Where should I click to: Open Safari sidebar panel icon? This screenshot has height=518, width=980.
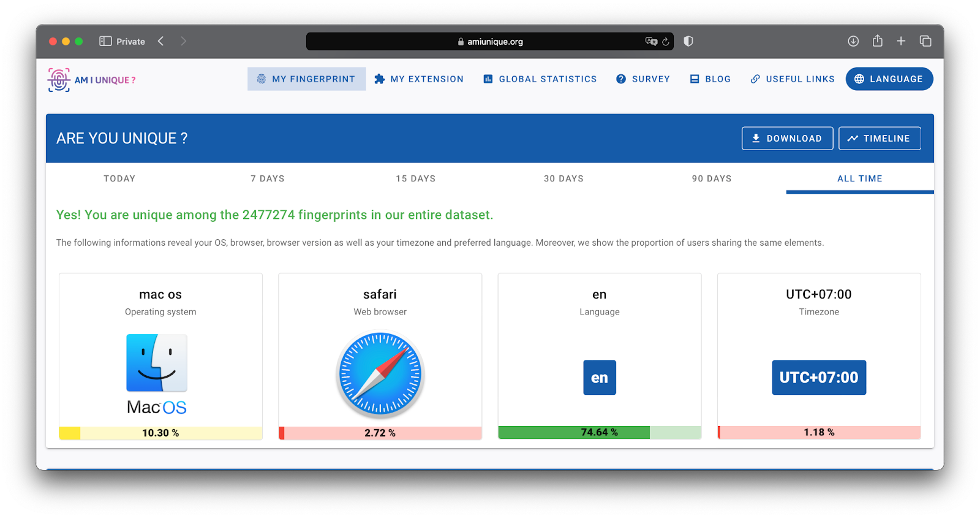tap(105, 41)
